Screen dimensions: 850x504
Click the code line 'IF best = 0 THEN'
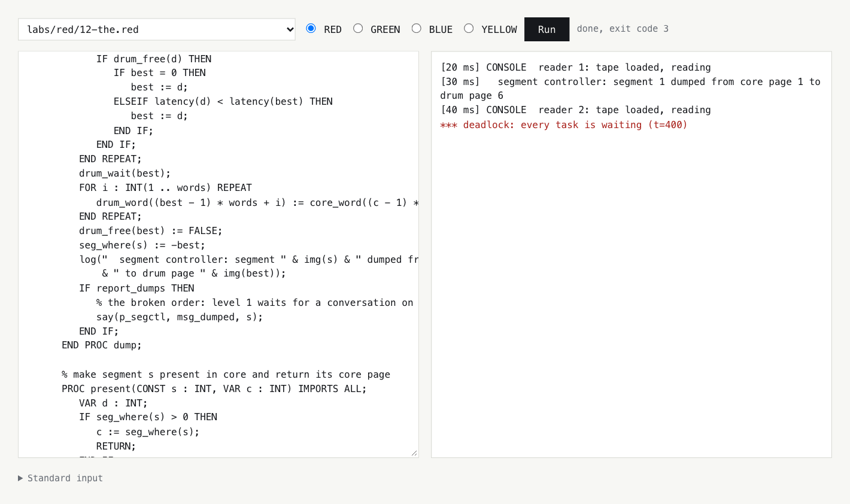point(160,73)
